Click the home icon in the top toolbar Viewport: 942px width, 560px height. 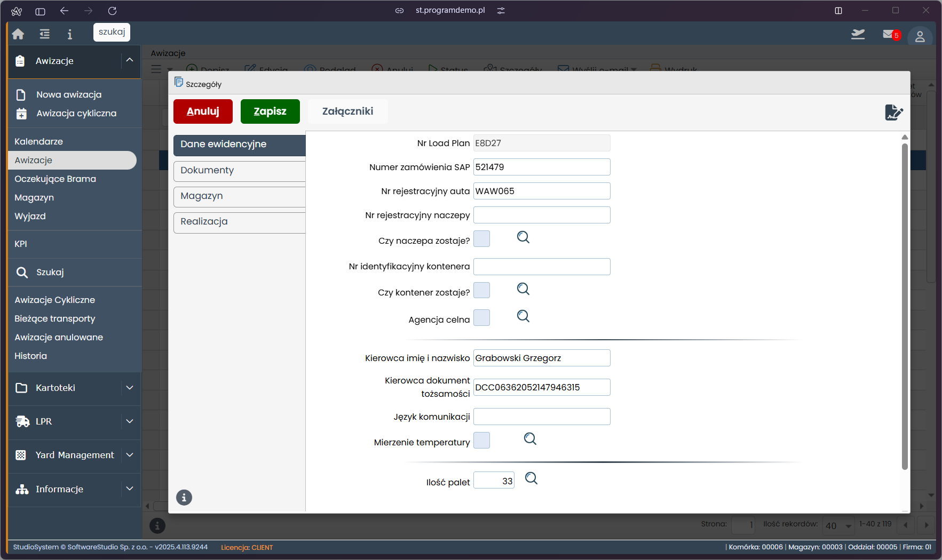click(18, 34)
